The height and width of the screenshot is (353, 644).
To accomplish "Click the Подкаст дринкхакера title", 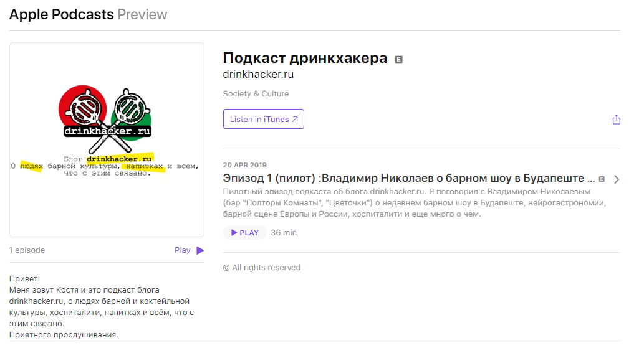I will tap(305, 59).
